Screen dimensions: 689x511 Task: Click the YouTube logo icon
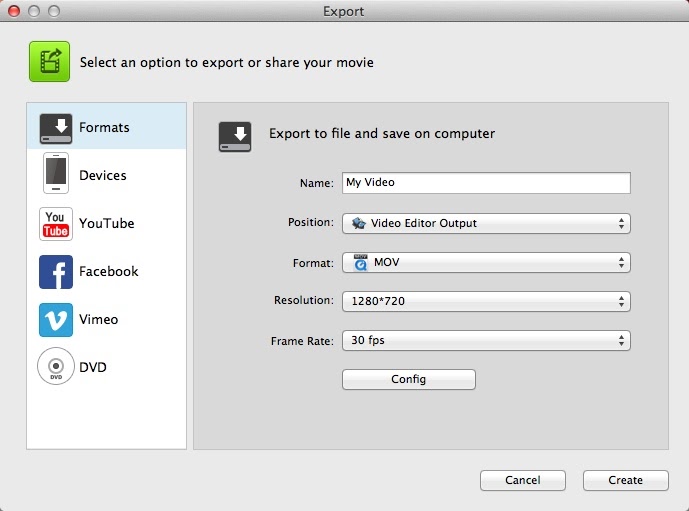click(x=56, y=224)
